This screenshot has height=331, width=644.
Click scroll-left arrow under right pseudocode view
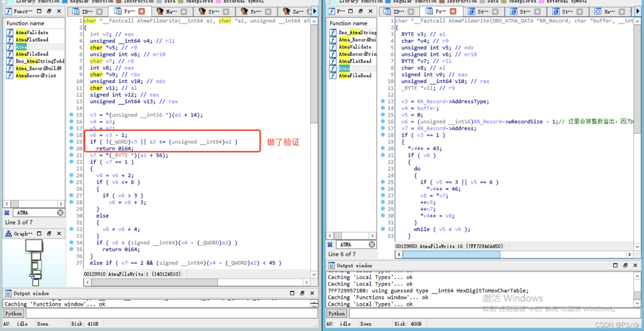[399, 254]
